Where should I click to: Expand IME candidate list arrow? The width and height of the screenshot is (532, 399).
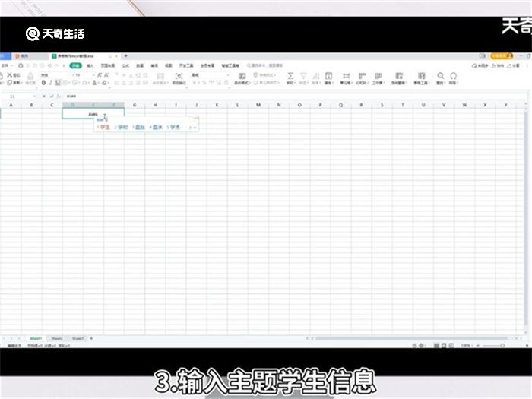[x=195, y=128]
